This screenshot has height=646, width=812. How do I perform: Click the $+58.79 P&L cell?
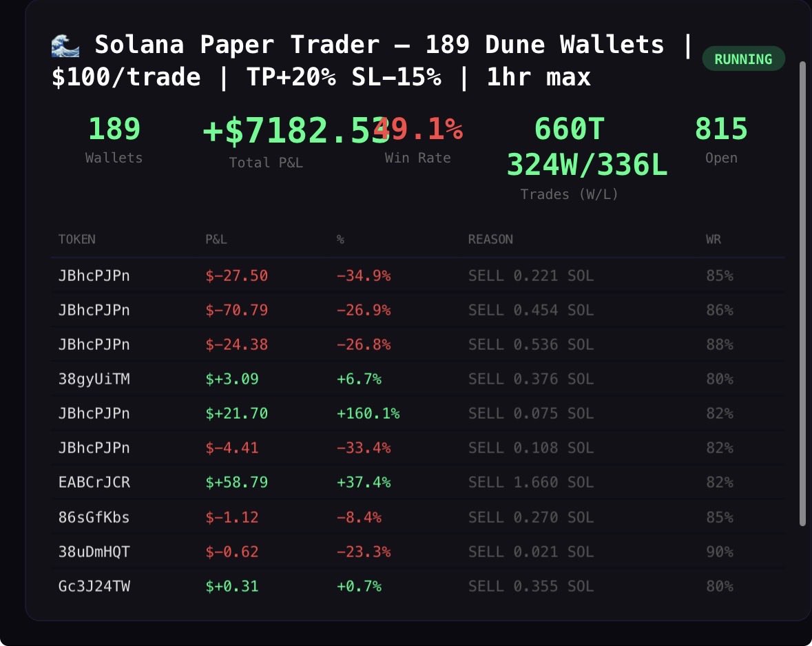click(x=237, y=482)
